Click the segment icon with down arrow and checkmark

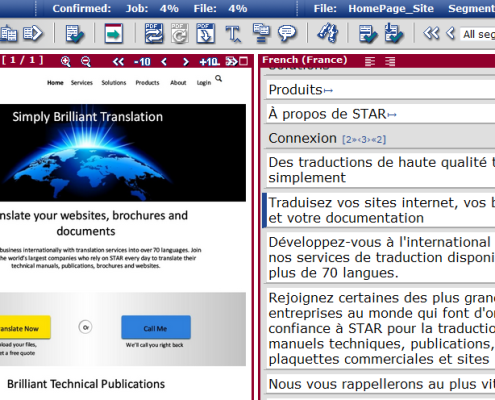click(394, 33)
